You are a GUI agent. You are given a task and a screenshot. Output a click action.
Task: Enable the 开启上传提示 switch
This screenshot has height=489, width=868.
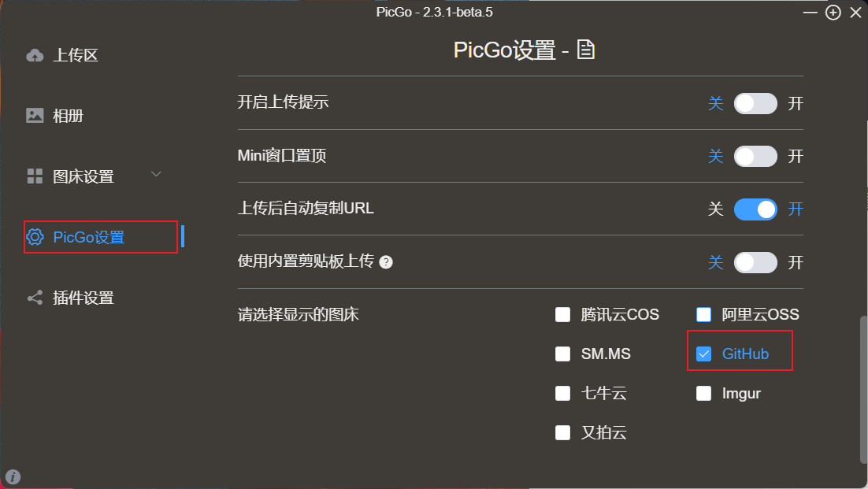click(x=755, y=104)
